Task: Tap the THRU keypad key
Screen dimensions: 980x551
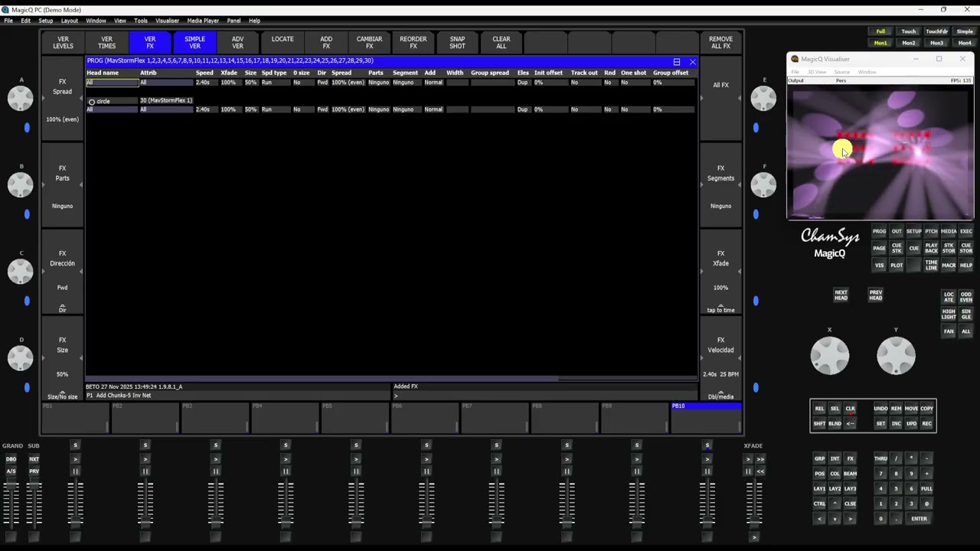Action: click(880, 459)
